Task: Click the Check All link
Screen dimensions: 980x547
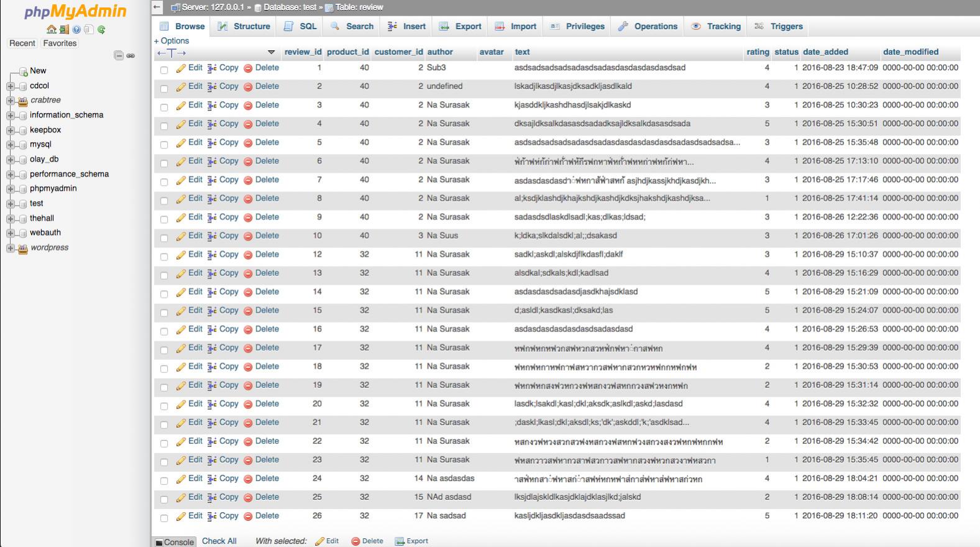Action: pyautogui.click(x=219, y=541)
